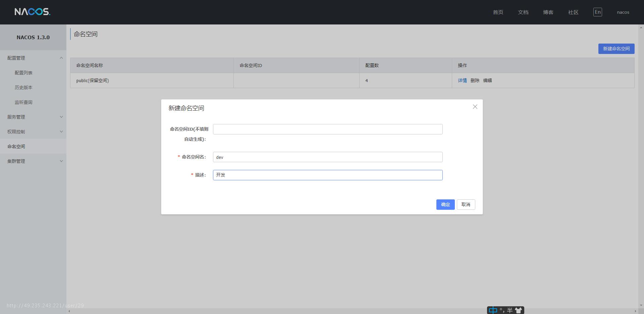This screenshot has height=314, width=644.
Task: Select 命名空间 in the sidebar
Action: tap(33, 146)
